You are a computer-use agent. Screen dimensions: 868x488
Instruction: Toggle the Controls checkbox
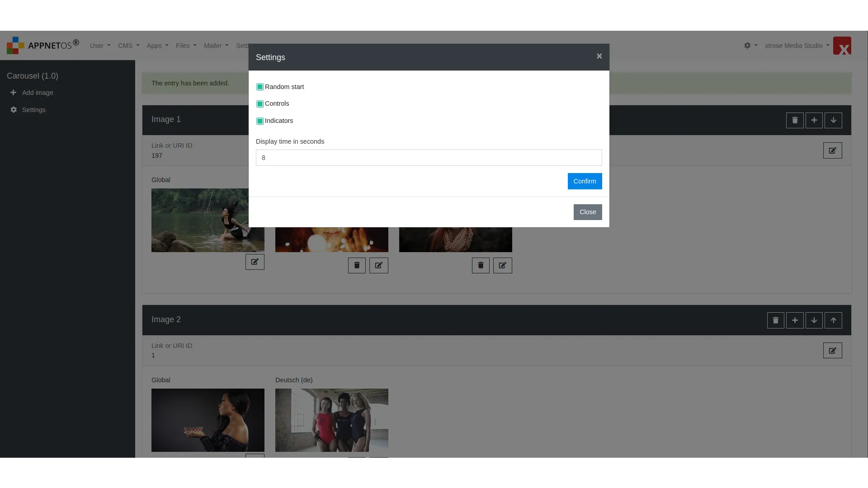(260, 103)
